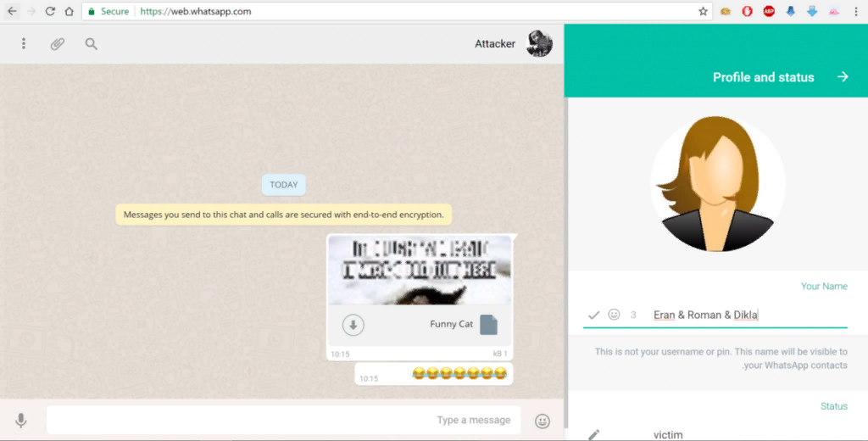Open the AdBlock Plus extension icon
The height and width of the screenshot is (441, 868).
click(769, 11)
